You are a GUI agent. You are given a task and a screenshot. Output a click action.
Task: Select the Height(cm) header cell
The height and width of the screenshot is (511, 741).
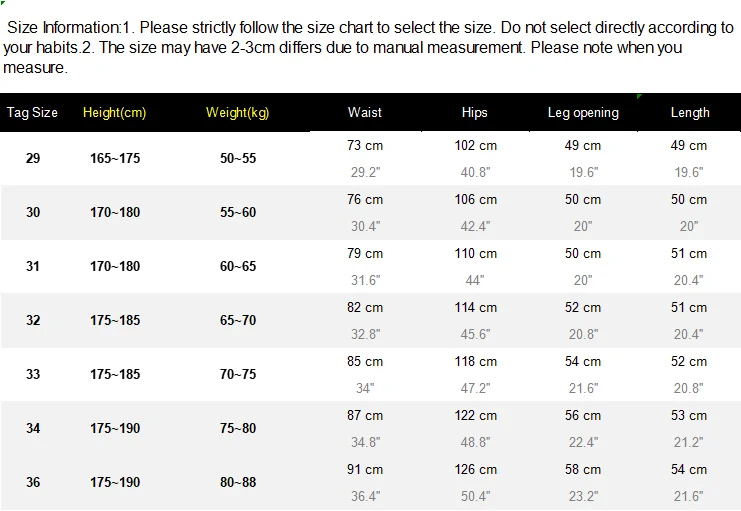point(114,113)
